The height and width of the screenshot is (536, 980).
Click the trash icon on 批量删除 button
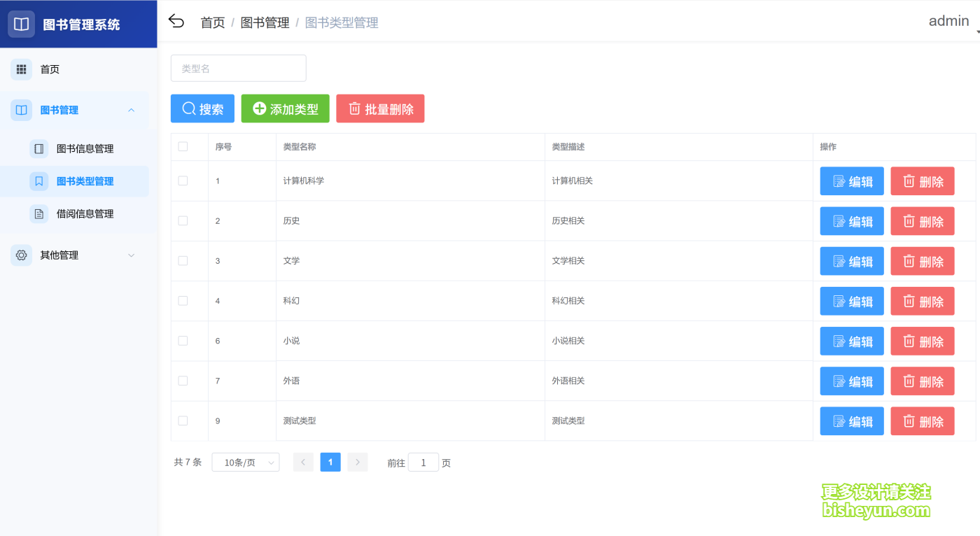click(355, 108)
